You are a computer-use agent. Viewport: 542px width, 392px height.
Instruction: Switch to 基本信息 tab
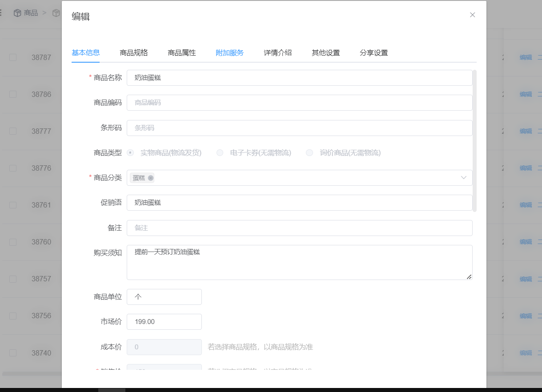pyautogui.click(x=86, y=52)
